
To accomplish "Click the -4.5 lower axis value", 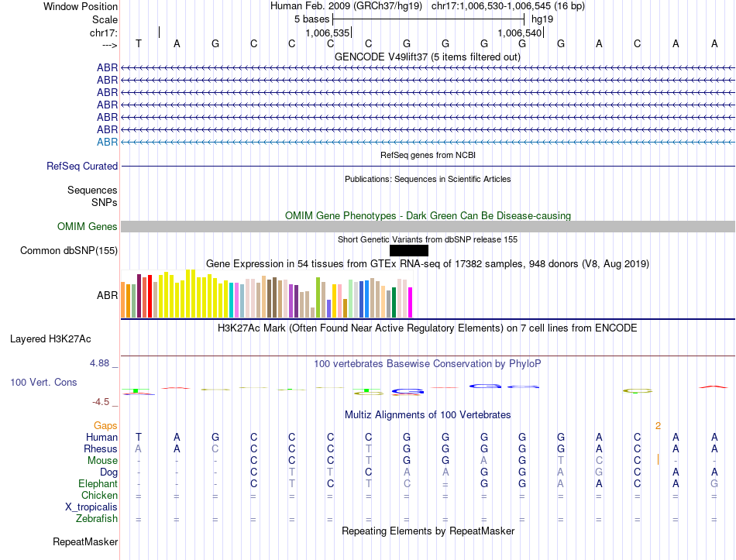I will click(x=101, y=402).
